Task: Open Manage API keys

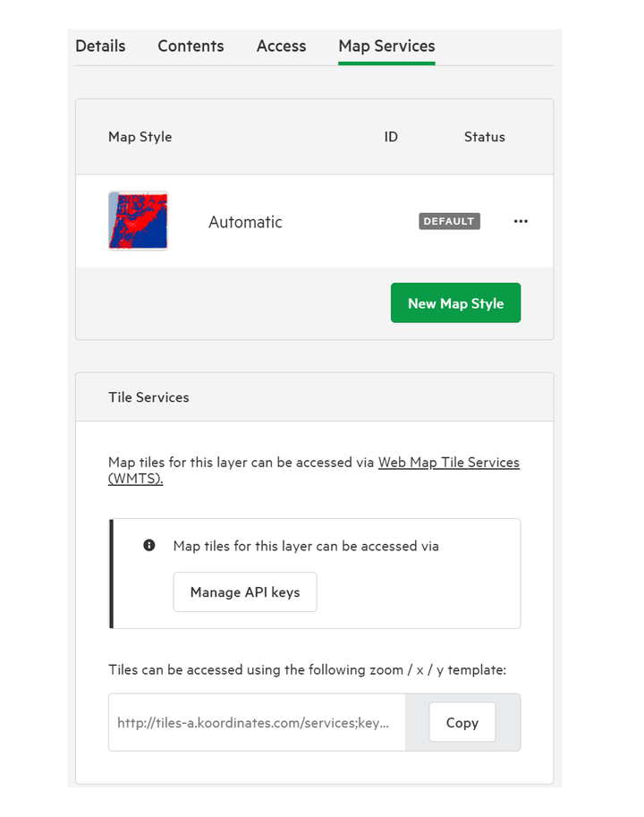Action: [x=245, y=591]
